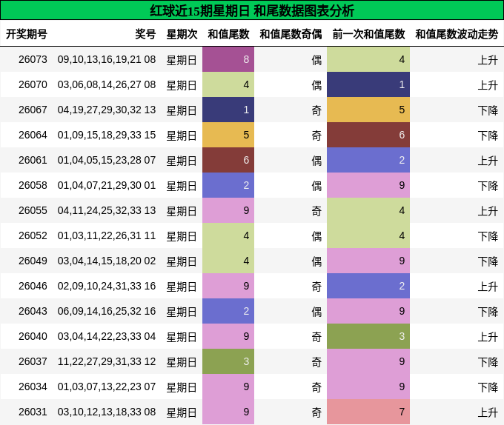Select period number 26043
Screen dimensions: 504x425
33,311
